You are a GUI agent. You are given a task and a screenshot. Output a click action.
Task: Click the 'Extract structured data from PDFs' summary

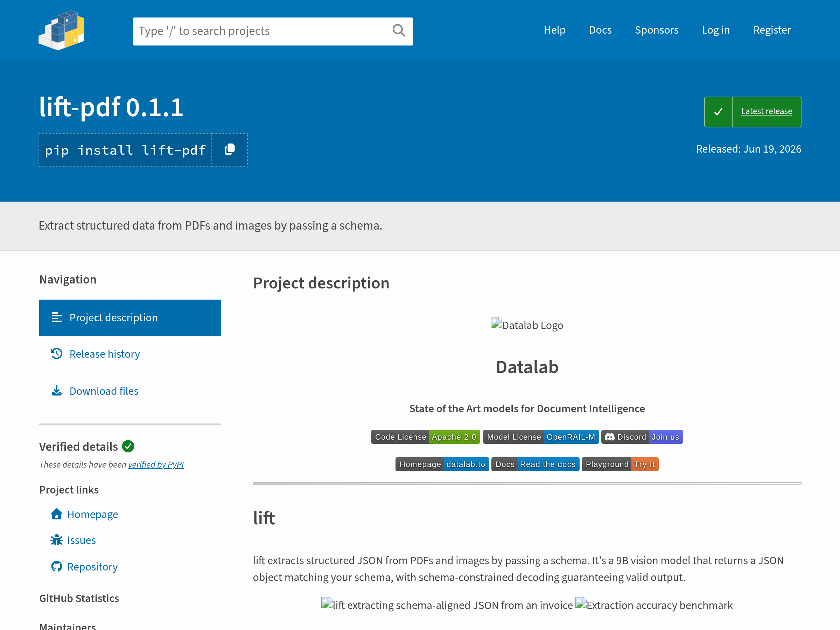210,225
